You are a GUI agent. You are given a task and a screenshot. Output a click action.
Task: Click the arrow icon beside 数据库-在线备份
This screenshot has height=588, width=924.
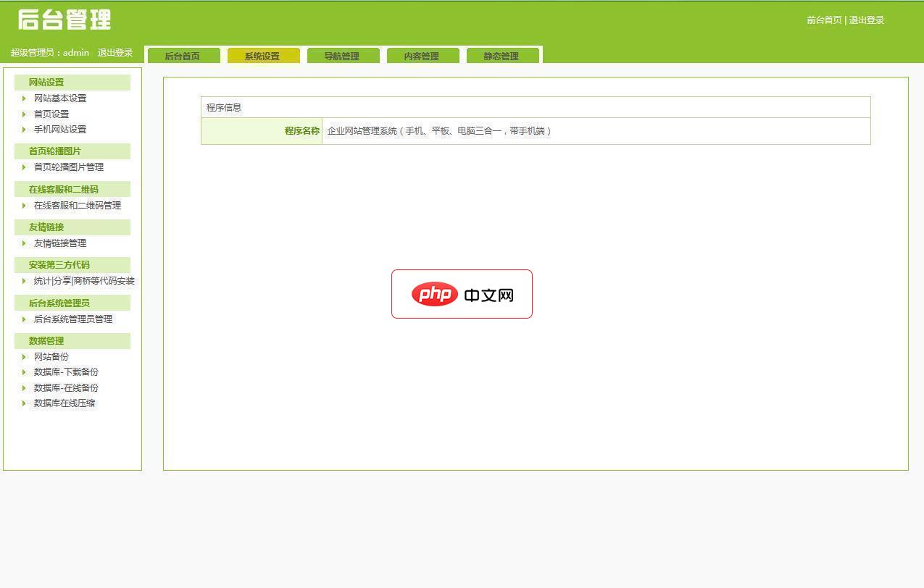tap(24, 388)
